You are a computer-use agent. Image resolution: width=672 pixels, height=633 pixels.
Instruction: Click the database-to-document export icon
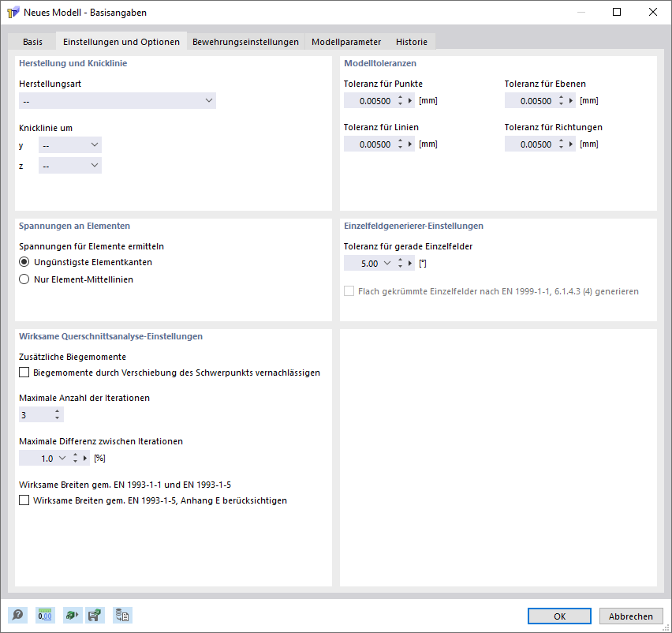point(122,616)
